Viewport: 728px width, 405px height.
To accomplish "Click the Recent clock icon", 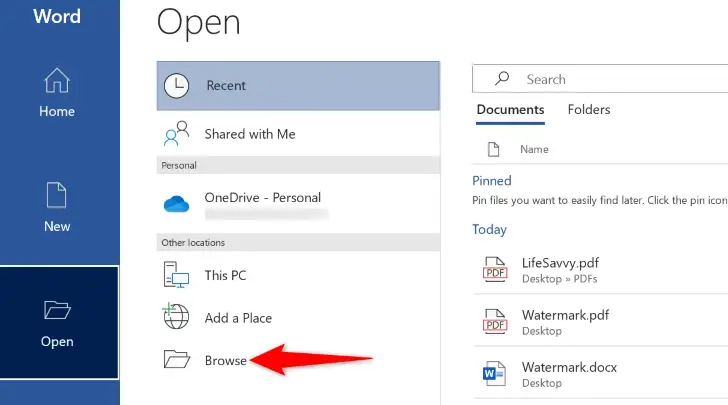I will click(176, 85).
